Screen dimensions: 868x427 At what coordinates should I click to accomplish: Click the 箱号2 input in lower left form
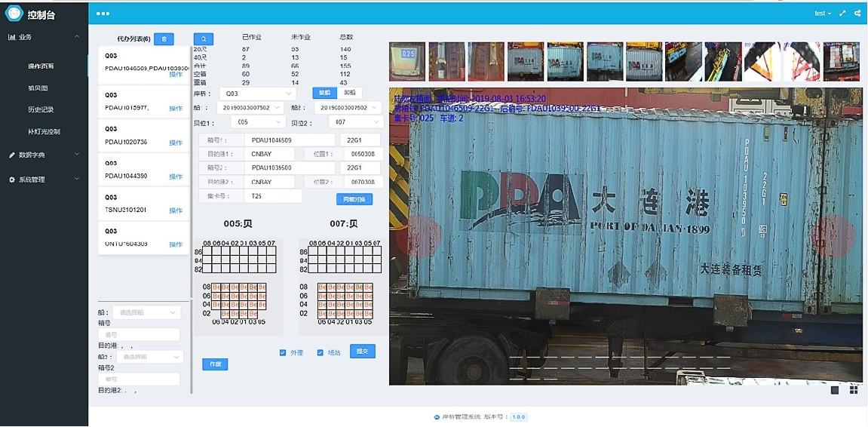139,379
